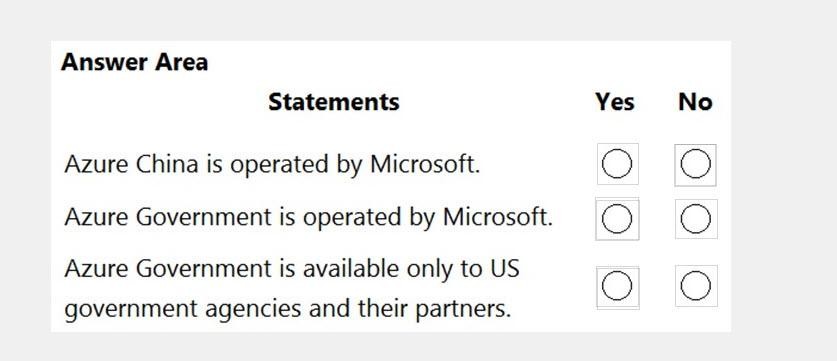The image size is (837, 361).
Task: Click the line 'Azure Government is available only to US'
Action: point(292,269)
